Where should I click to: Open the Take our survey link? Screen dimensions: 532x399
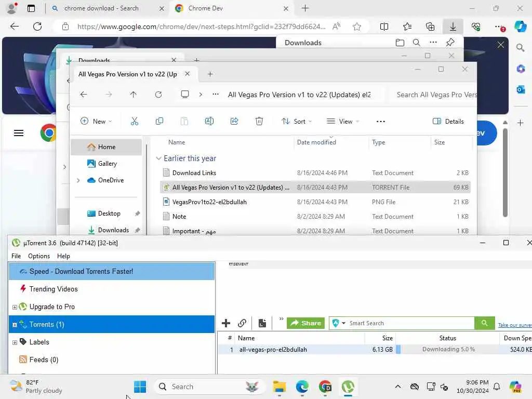tap(515, 325)
